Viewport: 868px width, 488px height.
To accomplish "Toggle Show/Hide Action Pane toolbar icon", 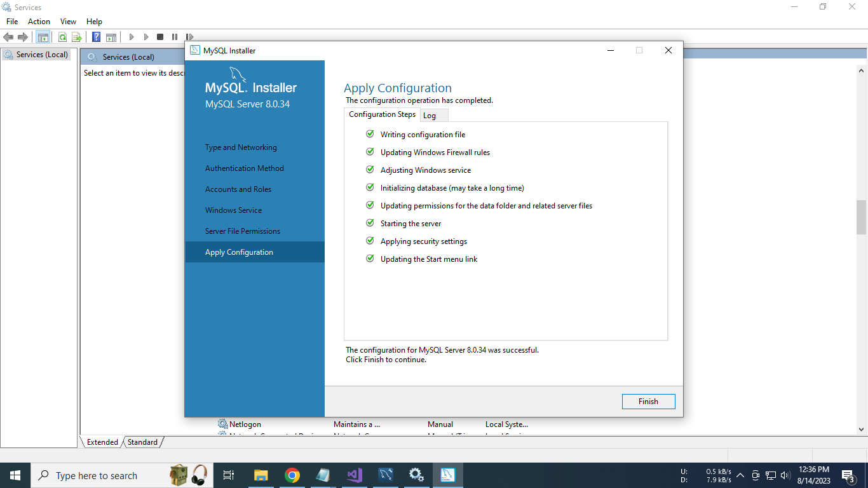I will [111, 37].
